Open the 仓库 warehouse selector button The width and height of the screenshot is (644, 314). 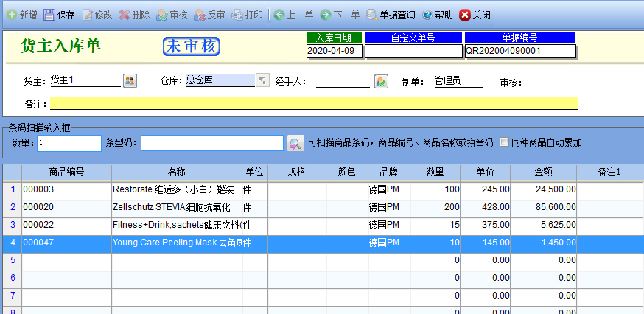coord(262,81)
